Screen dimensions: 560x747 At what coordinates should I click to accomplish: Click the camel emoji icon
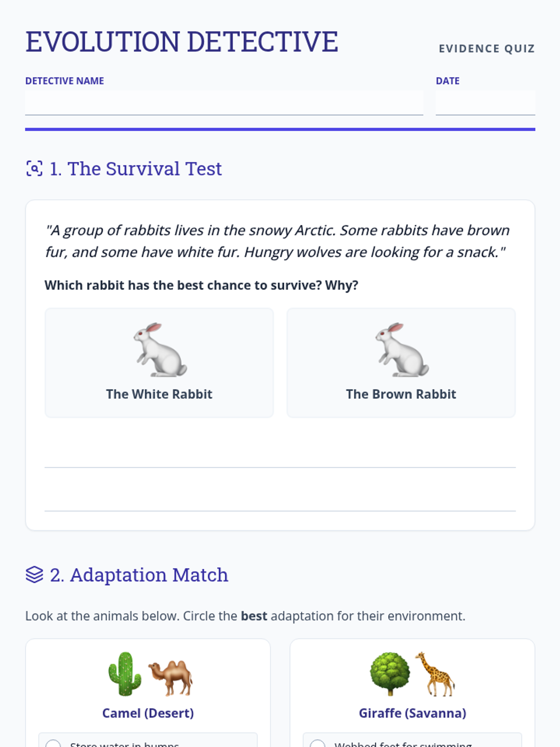pos(171,677)
